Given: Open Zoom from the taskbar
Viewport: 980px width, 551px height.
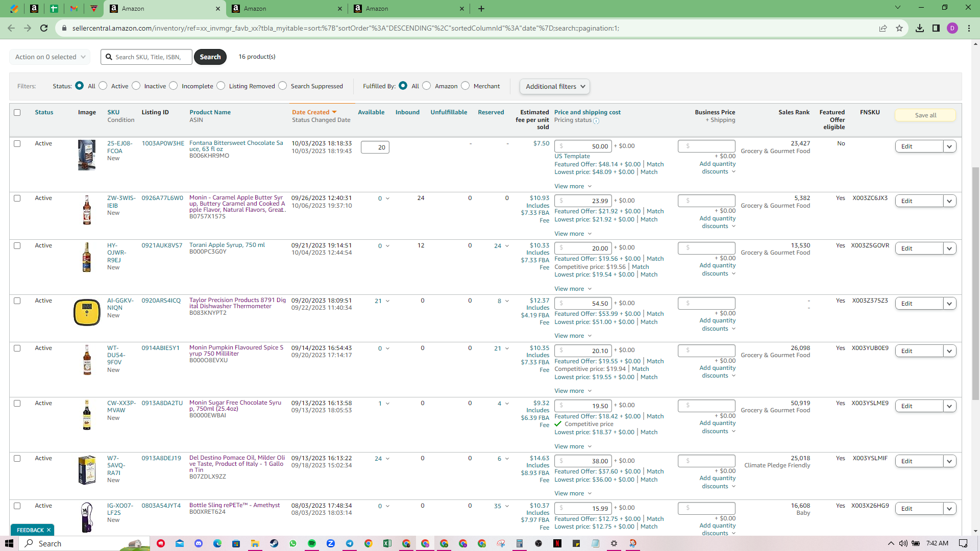Looking at the screenshot, I should coord(331,543).
